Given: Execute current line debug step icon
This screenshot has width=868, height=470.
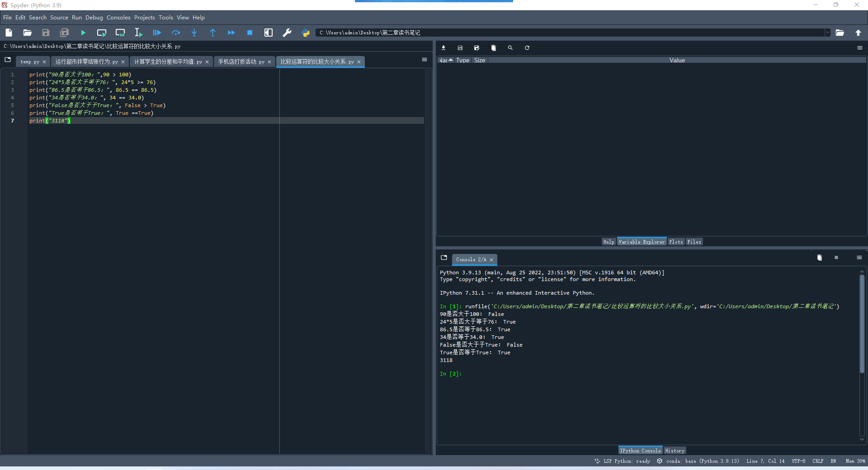Looking at the screenshot, I should [x=176, y=33].
